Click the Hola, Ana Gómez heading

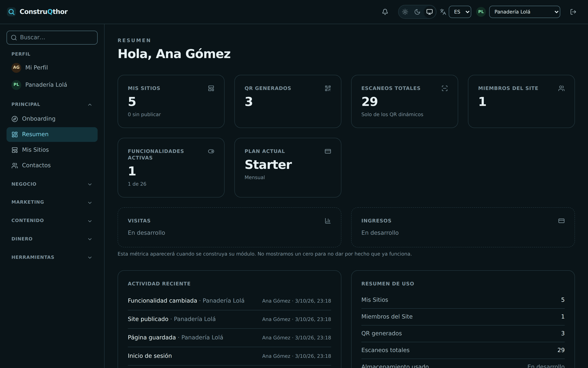click(x=174, y=54)
